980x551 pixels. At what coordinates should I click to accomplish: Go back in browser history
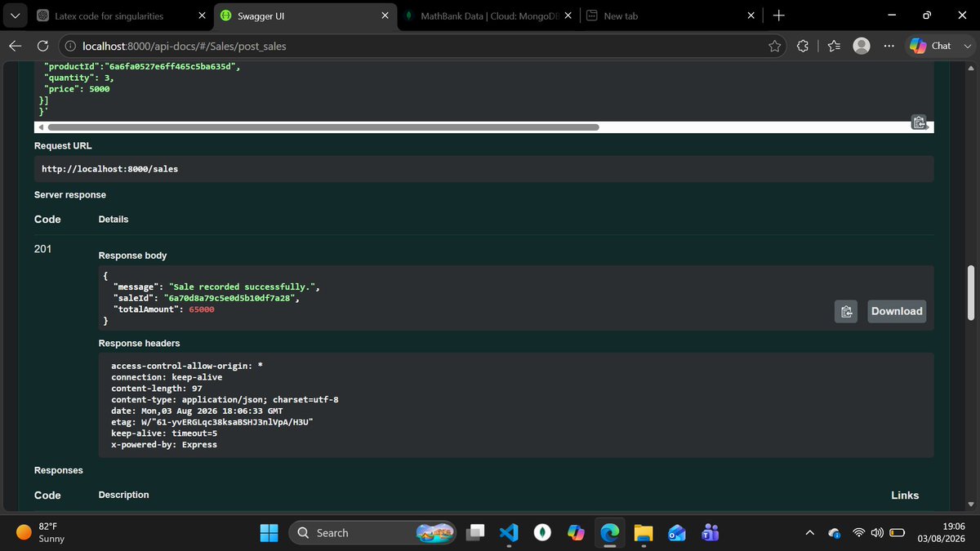(x=15, y=46)
